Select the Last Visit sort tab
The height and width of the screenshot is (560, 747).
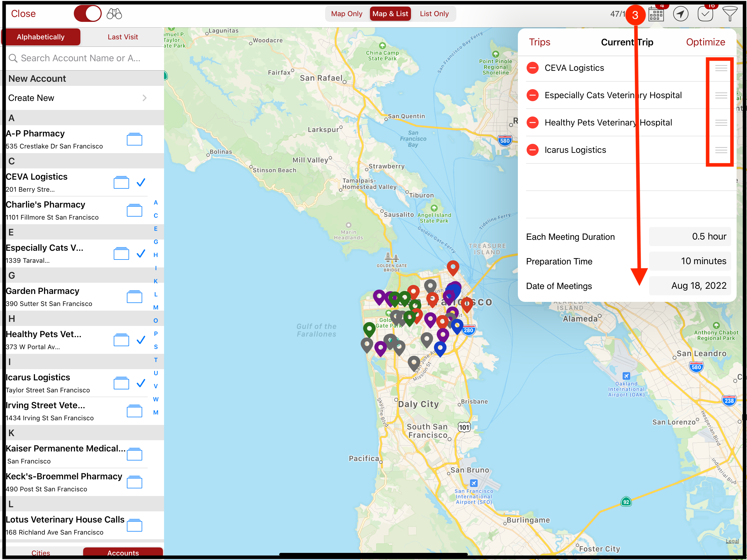coord(122,37)
